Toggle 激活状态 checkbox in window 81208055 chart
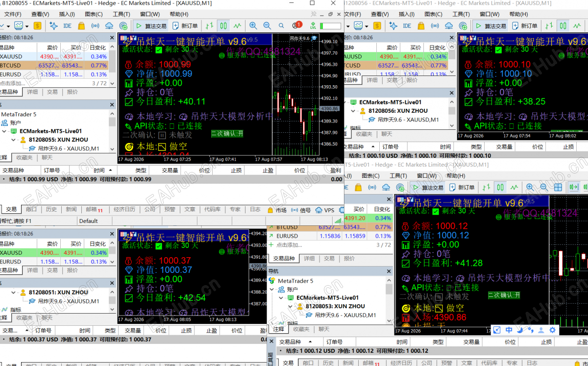Image resolution: width=588 pixels, height=366 pixels. coord(159,49)
